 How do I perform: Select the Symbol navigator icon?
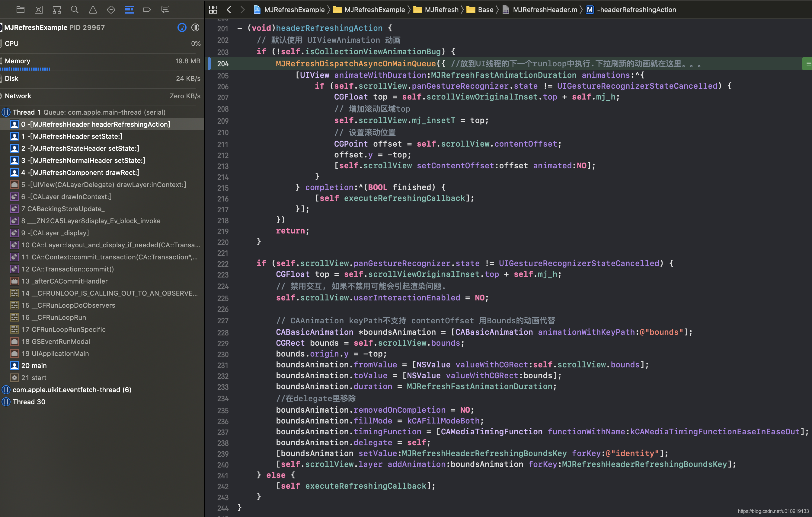pyautogui.click(x=57, y=9)
